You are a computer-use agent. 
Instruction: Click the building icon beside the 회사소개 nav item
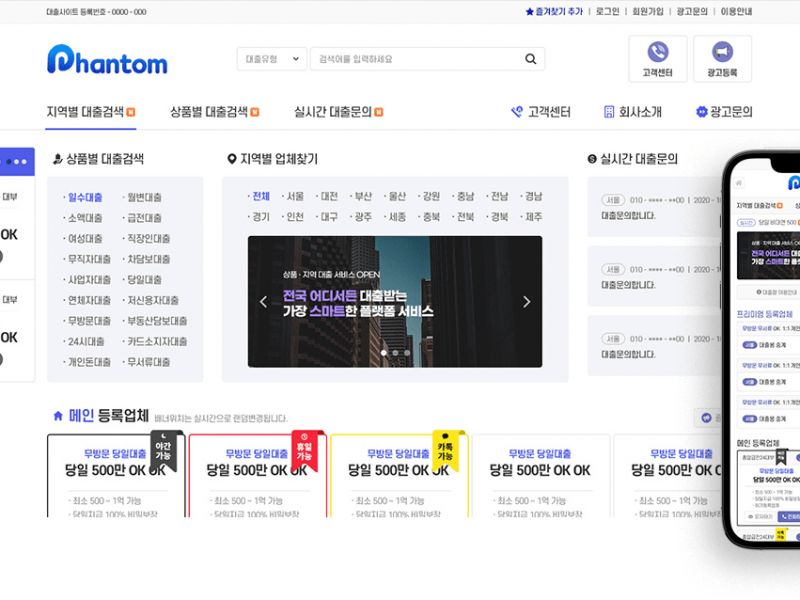point(609,112)
